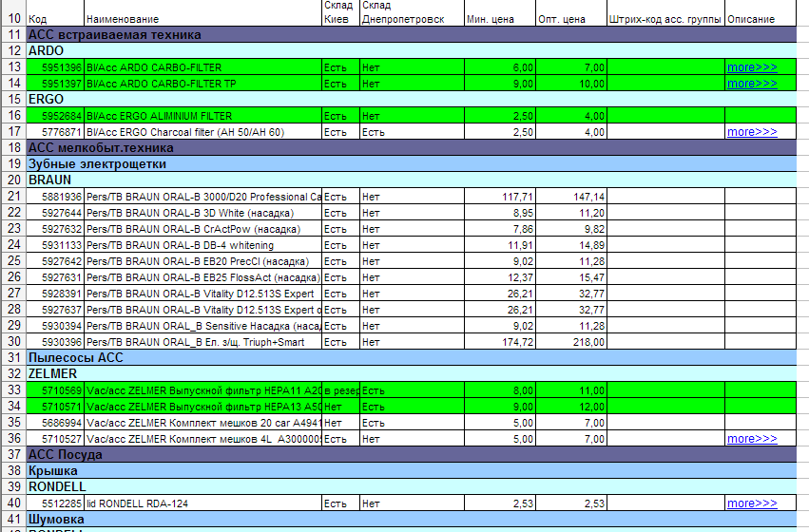Select ZELMER Выпускной фильтр HEPA13 name cell

pyautogui.click(x=202, y=407)
